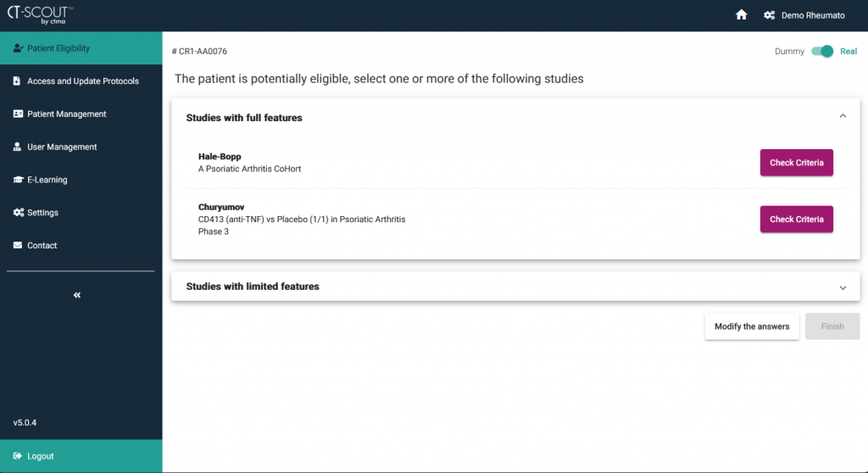Click the Studies with limited features heading

coord(253,287)
